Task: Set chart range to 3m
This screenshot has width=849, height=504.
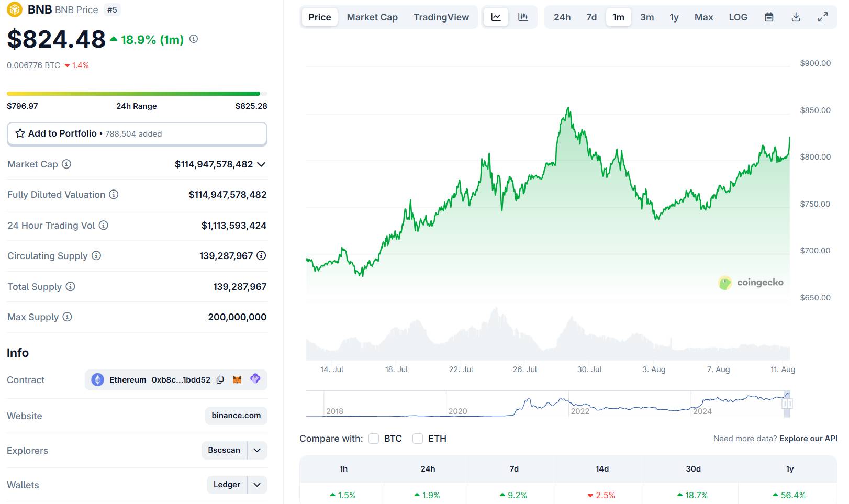Action: click(647, 17)
